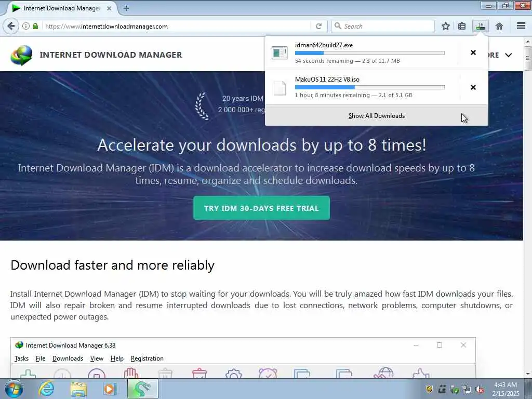Cancel the idman642build27.exe download
Screen dimensions: 532x399
[473, 52]
